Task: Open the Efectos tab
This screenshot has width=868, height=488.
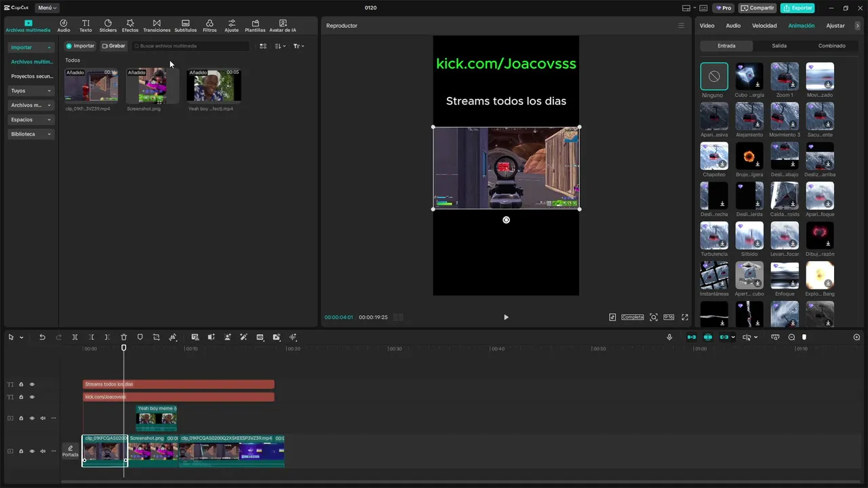Action: click(x=130, y=26)
